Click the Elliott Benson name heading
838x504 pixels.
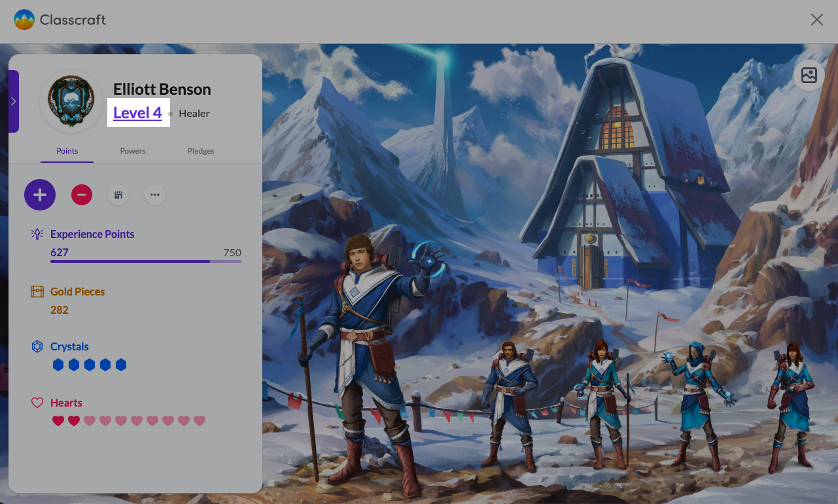click(162, 90)
